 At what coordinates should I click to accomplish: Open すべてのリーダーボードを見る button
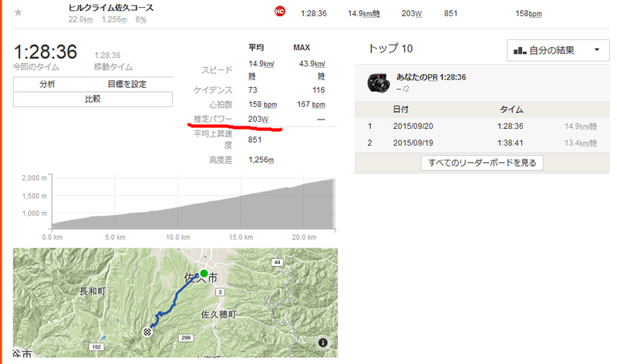tap(482, 163)
